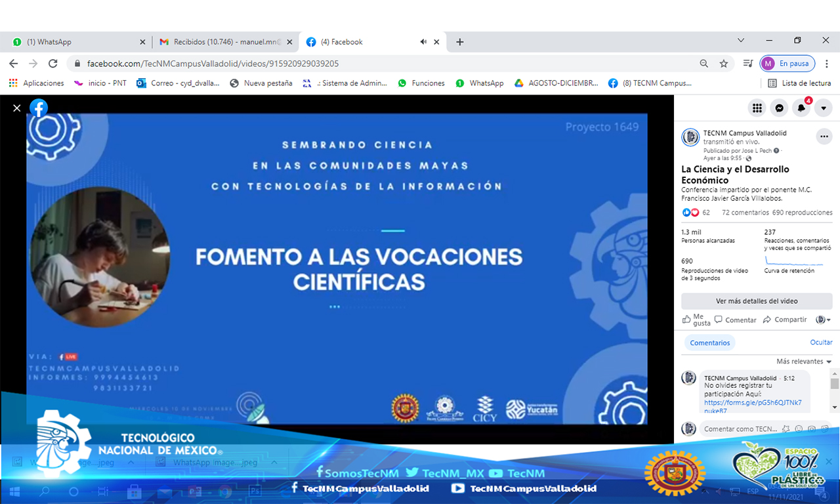840x504 pixels.
Task: Open the zoom magnifier in address bar
Action: 704,64
